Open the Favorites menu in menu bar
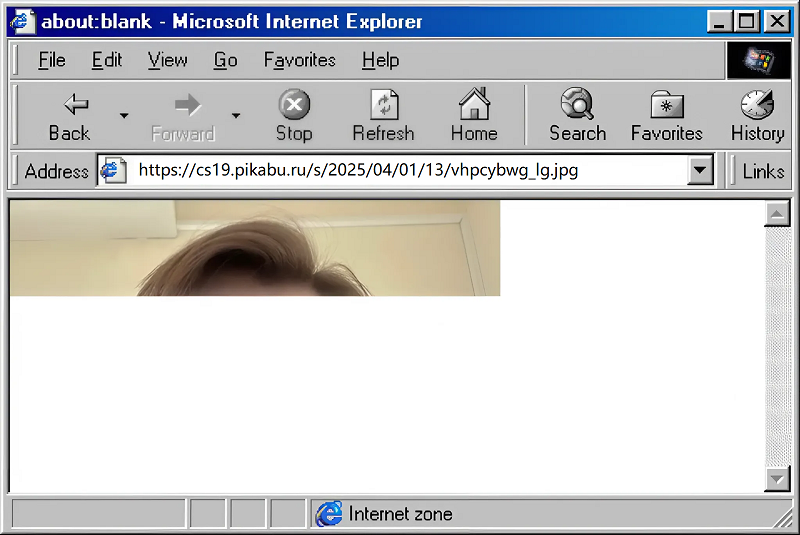 pyautogui.click(x=299, y=60)
